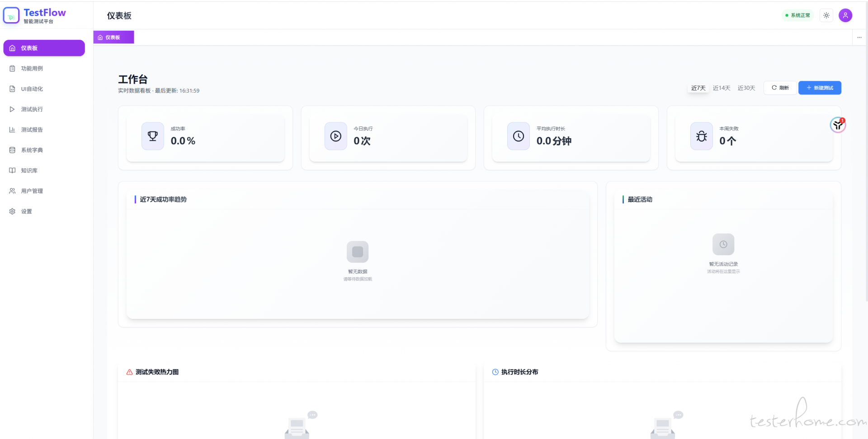Switch time range to 近14天

[722, 88]
